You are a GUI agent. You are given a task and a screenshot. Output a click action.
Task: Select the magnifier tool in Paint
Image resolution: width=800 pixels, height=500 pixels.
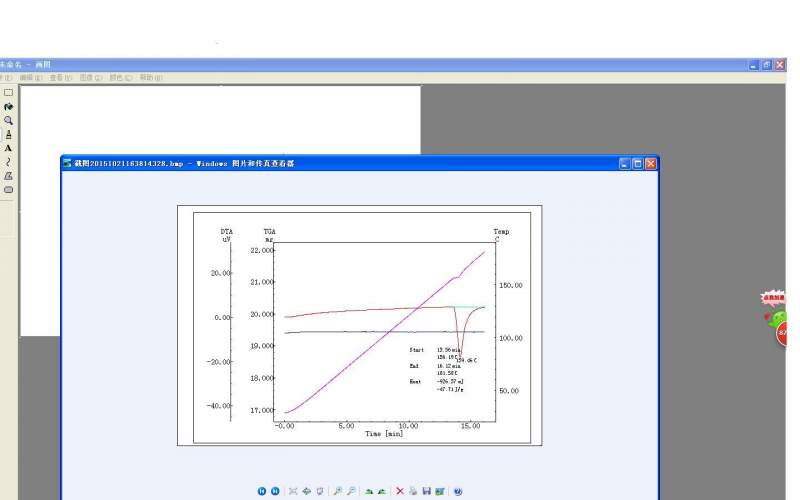tap(8, 120)
